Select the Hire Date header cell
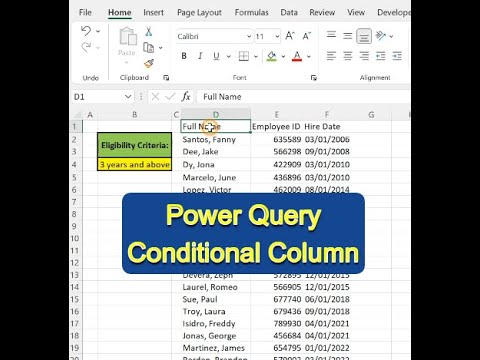This screenshot has width=480, height=360. click(327, 126)
